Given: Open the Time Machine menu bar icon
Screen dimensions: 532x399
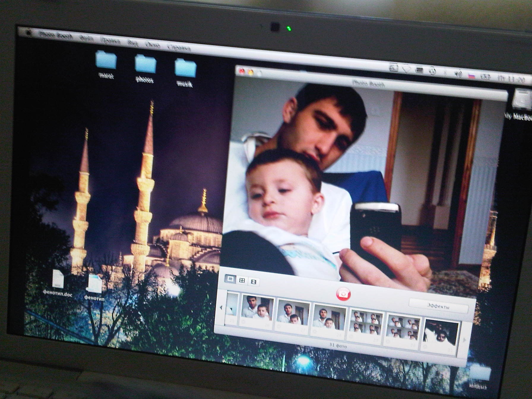Looking at the screenshot, I should pos(432,71).
